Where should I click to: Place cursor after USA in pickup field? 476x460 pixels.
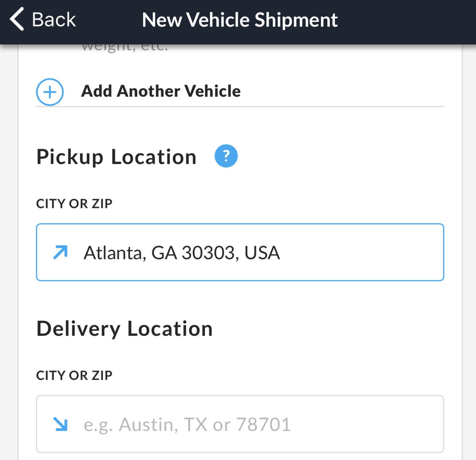[x=281, y=252]
